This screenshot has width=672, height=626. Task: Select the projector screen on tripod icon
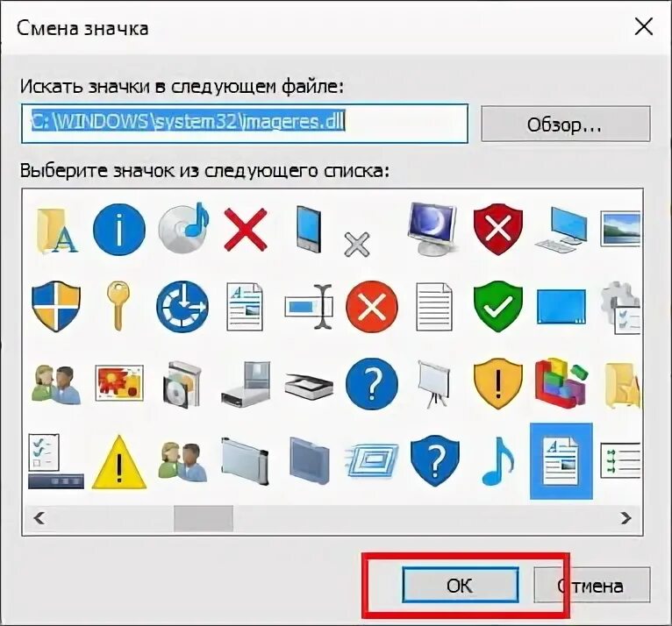click(x=434, y=384)
